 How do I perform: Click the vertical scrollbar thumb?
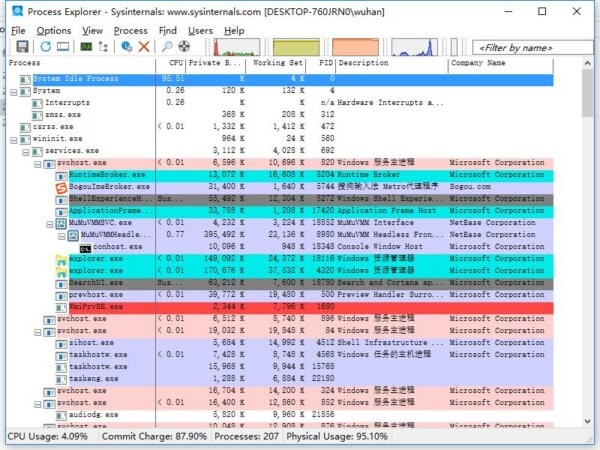click(588, 93)
